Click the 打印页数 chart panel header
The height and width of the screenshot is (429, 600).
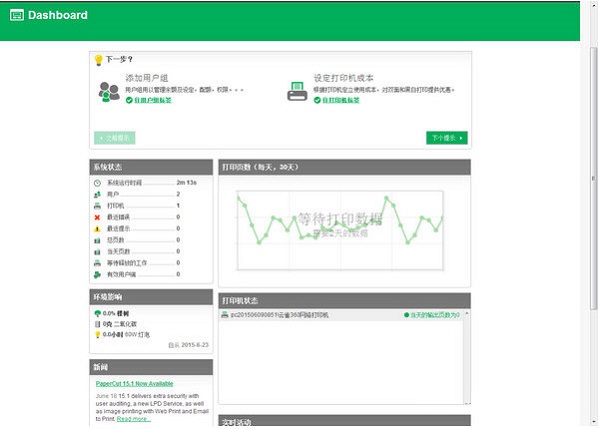click(x=344, y=167)
